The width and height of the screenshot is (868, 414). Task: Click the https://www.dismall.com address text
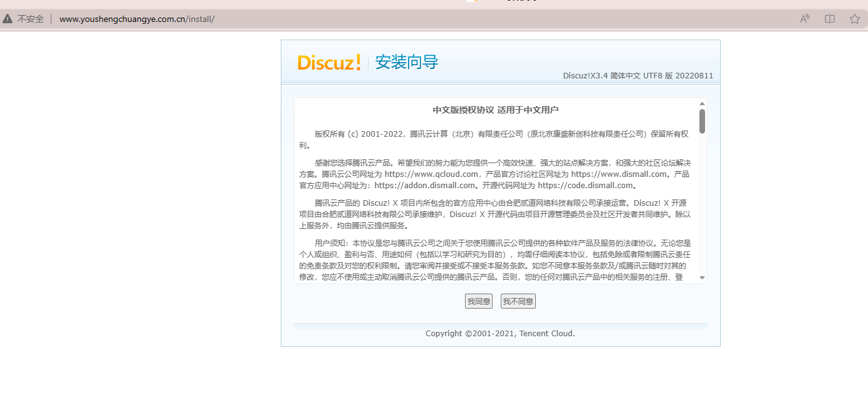pyautogui.click(x=619, y=174)
